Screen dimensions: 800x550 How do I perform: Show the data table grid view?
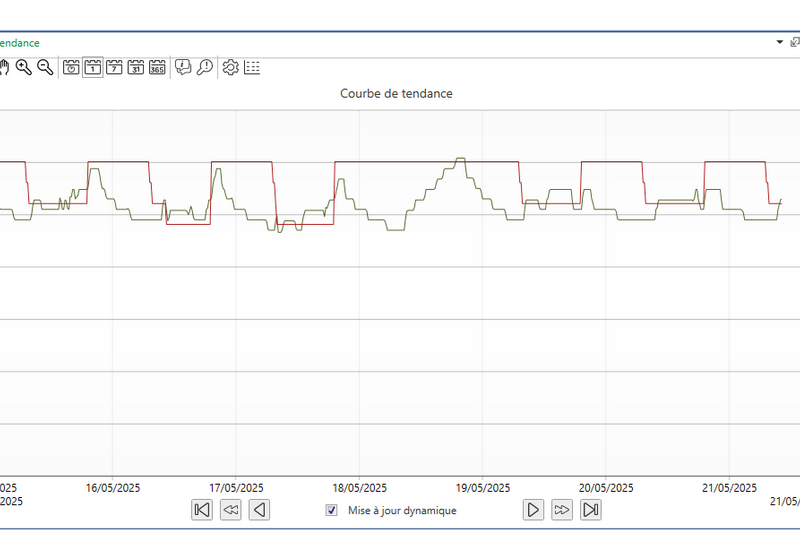point(252,67)
